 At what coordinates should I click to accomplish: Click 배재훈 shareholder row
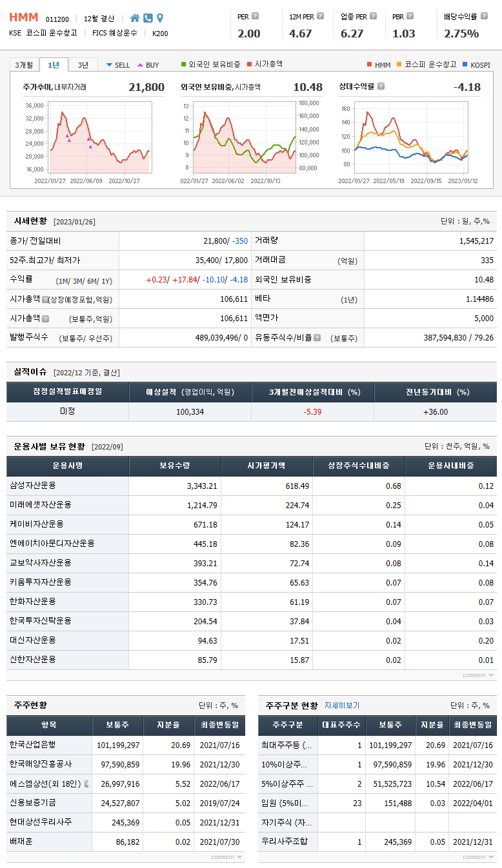tap(126, 842)
